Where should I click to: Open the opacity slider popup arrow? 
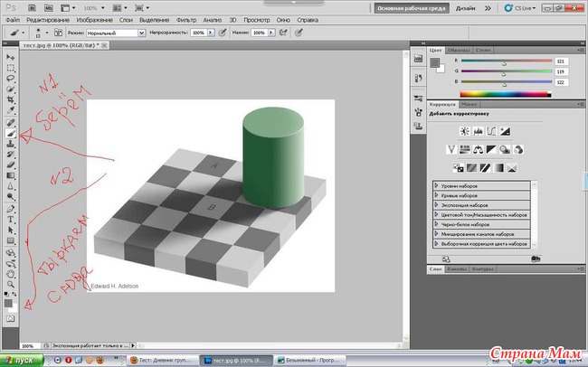click(x=211, y=33)
